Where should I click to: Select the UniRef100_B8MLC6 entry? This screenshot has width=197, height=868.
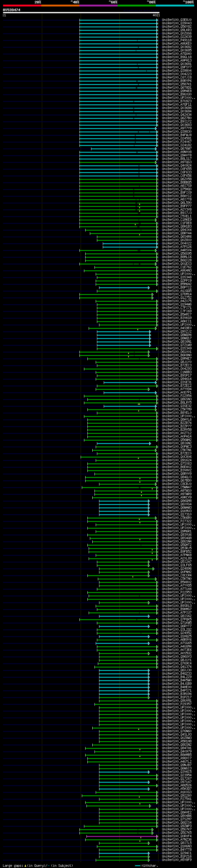point(177,257)
